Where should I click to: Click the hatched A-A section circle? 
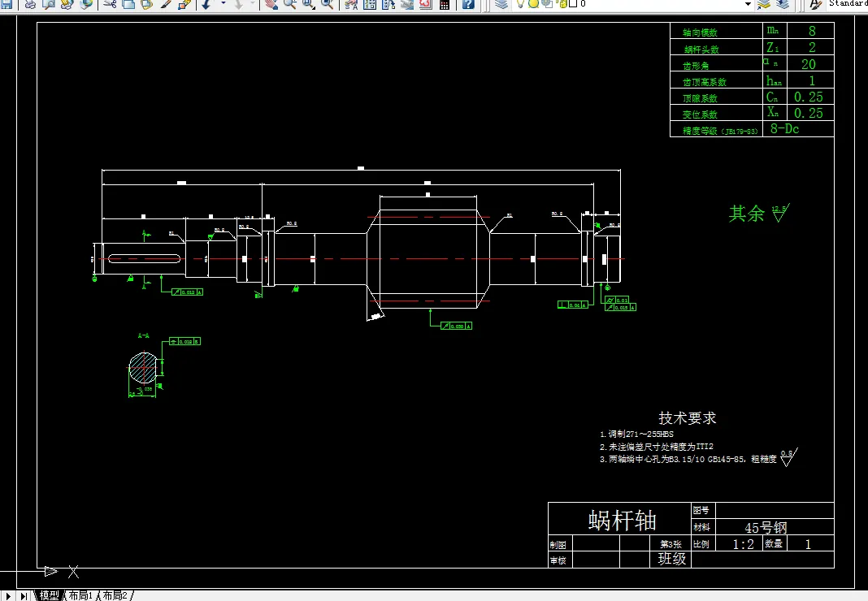coord(143,368)
